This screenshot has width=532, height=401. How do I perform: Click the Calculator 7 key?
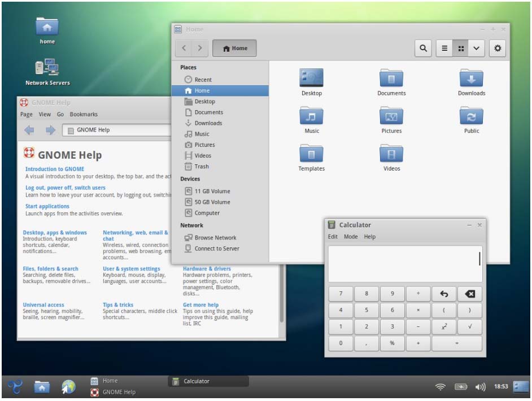coord(341,294)
